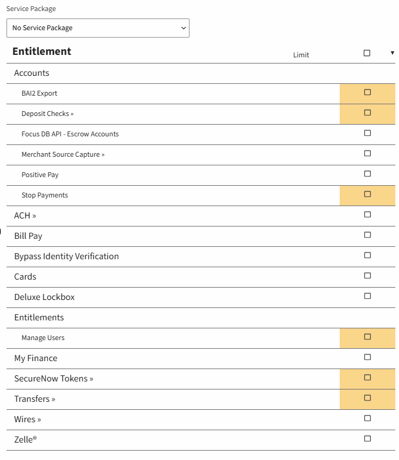The image size is (399, 460).
Task: Expand the Transfers » entitlement
Action: [x=35, y=399]
